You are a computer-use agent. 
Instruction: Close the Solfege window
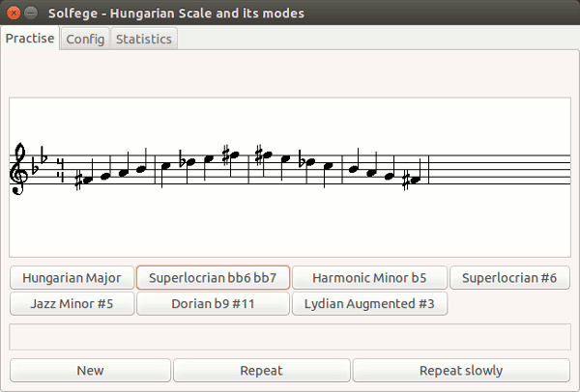tap(13, 13)
